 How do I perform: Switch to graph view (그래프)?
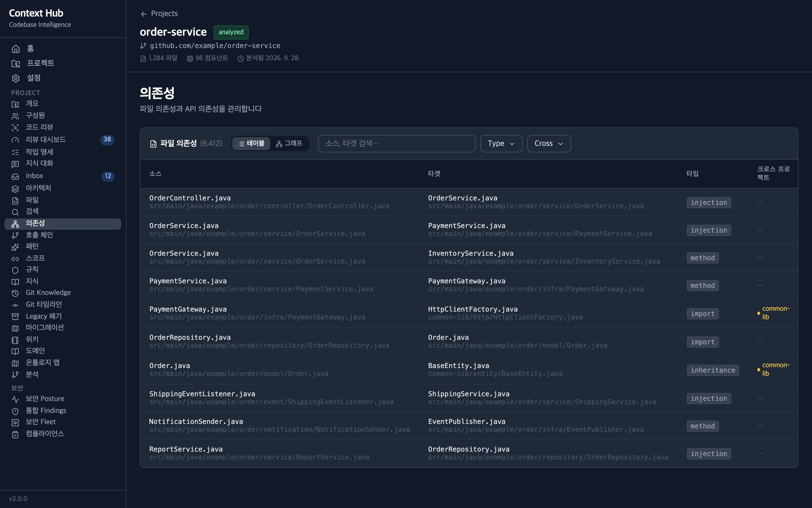coord(289,143)
